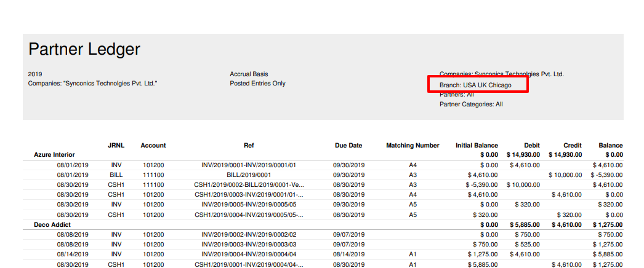This screenshot has width=644, height=268.
Task: Click the Matching Number column header
Action: coord(413,146)
